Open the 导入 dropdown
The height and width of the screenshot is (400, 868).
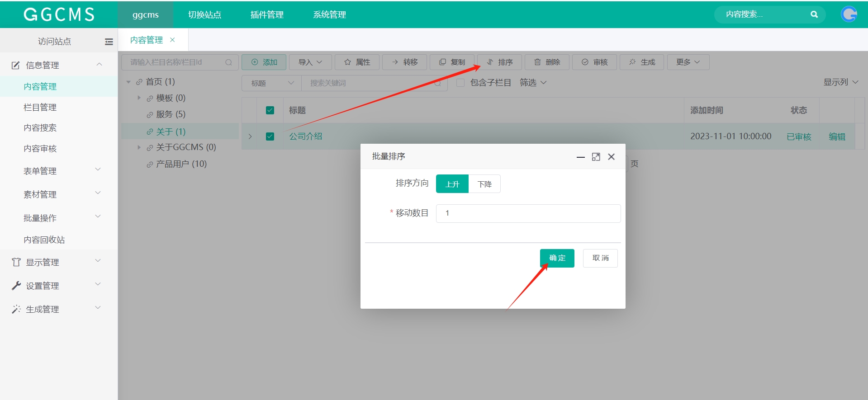point(310,62)
